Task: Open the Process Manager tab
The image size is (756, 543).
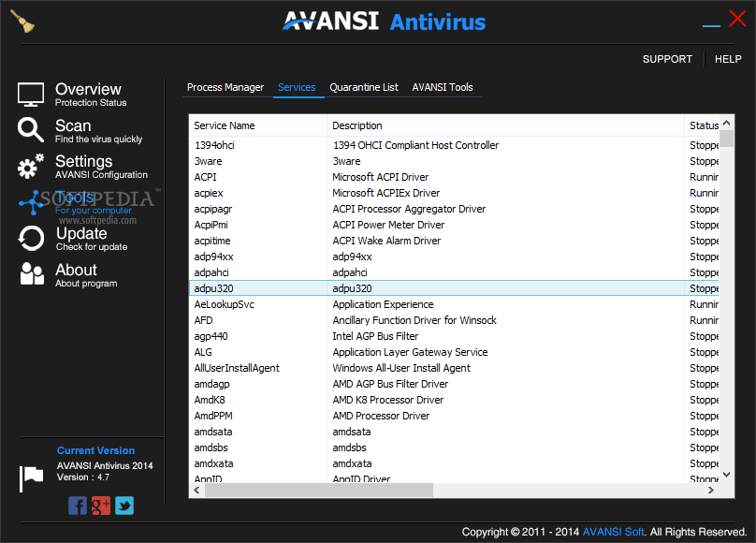Action: click(x=225, y=87)
